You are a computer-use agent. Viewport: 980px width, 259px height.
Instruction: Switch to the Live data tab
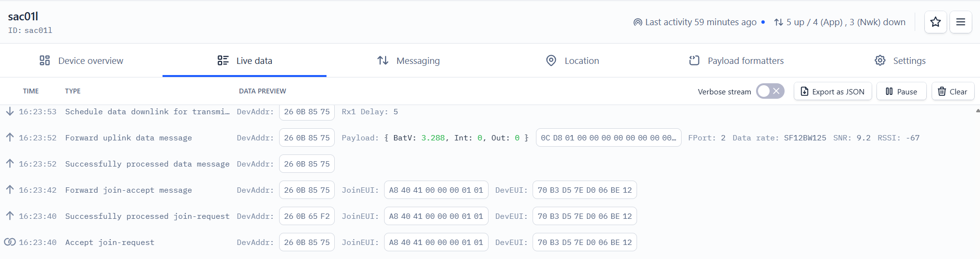pos(244,61)
